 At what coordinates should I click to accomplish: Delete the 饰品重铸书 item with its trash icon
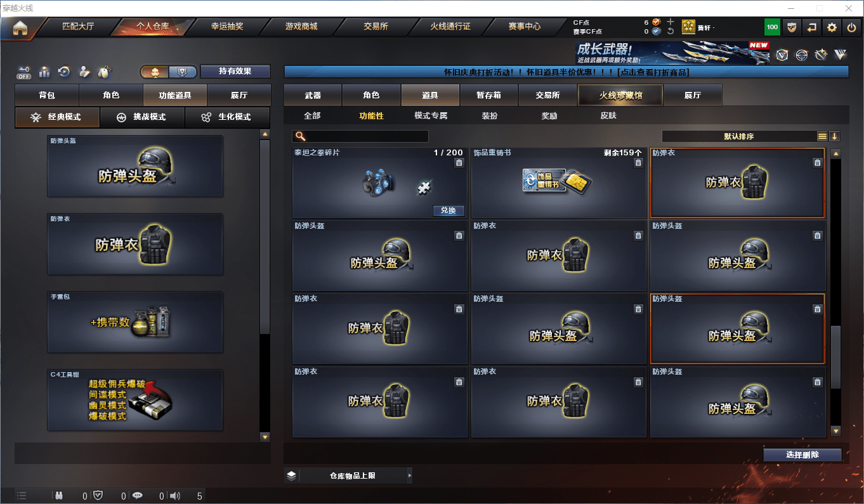click(x=638, y=163)
